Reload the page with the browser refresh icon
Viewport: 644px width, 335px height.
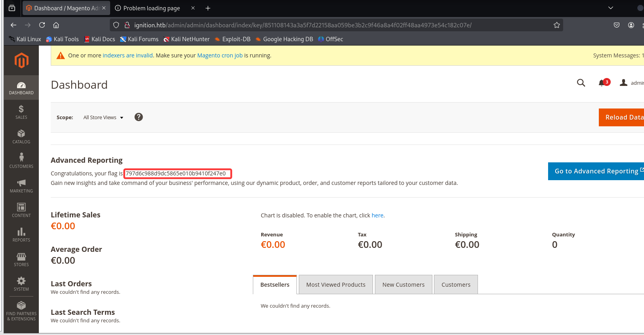coord(42,25)
